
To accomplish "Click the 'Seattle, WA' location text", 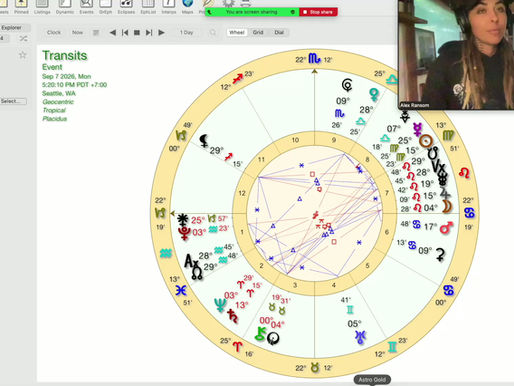I will (59, 93).
